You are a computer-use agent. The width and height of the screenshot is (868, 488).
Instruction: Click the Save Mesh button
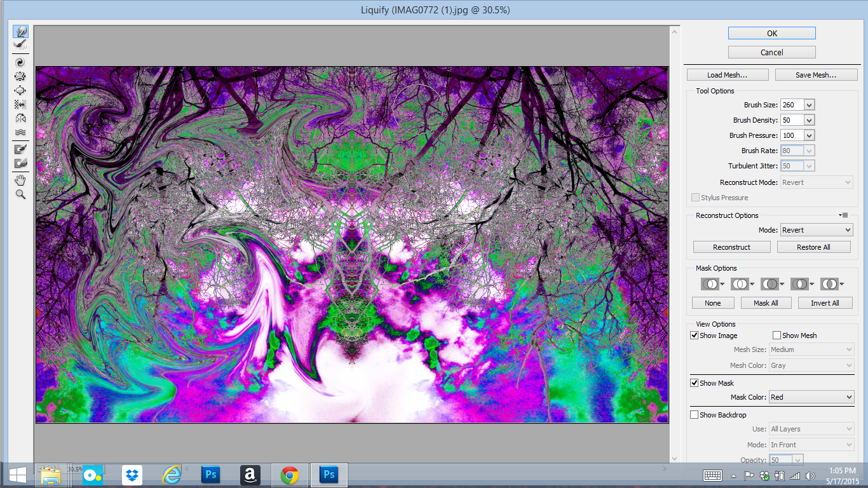pos(816,75)
